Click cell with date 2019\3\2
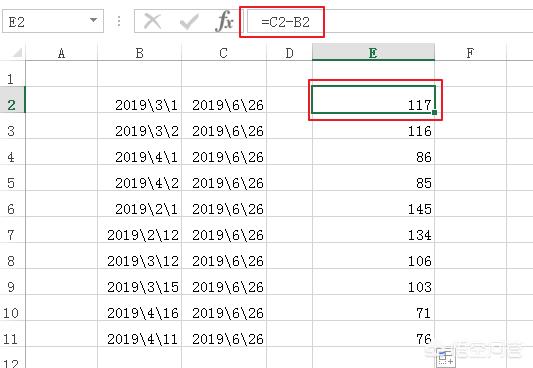Image resolution: width=533 pixels, height=368 pixels. click(x=139, y=126)
